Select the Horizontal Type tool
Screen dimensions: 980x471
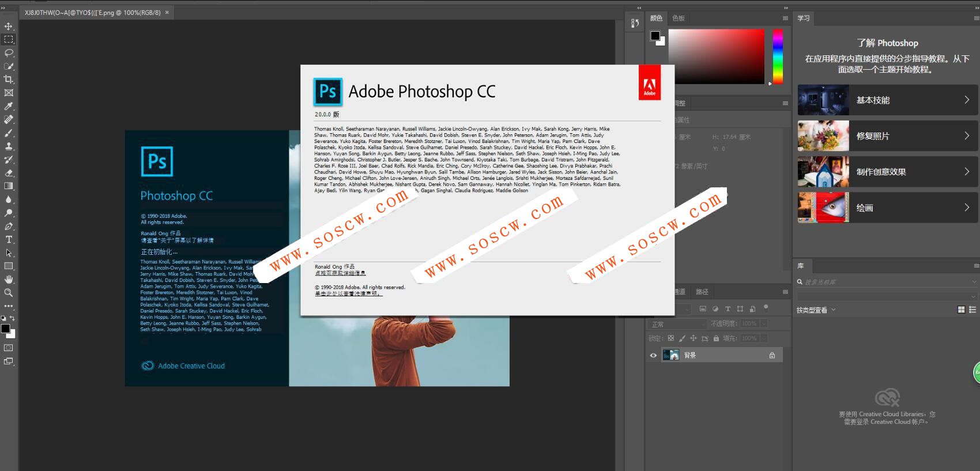pyautogui.click(x=9, y=239)
